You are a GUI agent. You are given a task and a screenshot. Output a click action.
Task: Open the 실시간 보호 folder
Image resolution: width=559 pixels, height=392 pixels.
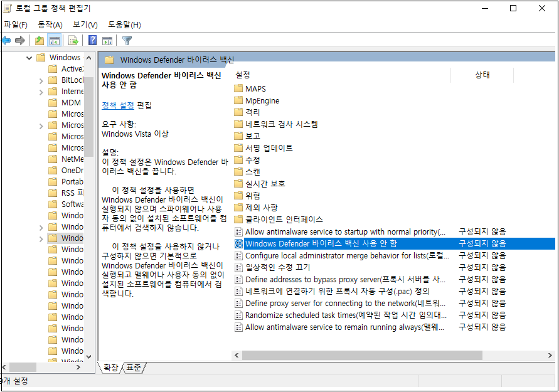(260, 184)
